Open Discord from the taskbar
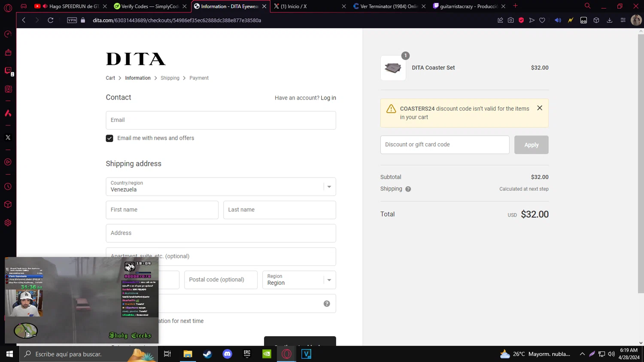 pyautogui.click(x=227, y=354)
